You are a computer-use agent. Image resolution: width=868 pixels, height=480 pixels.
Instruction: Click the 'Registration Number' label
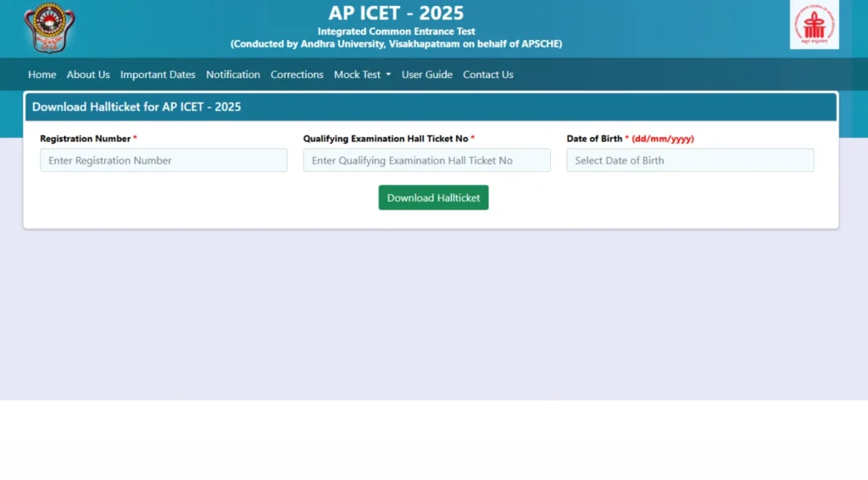[x=86, y=138]
